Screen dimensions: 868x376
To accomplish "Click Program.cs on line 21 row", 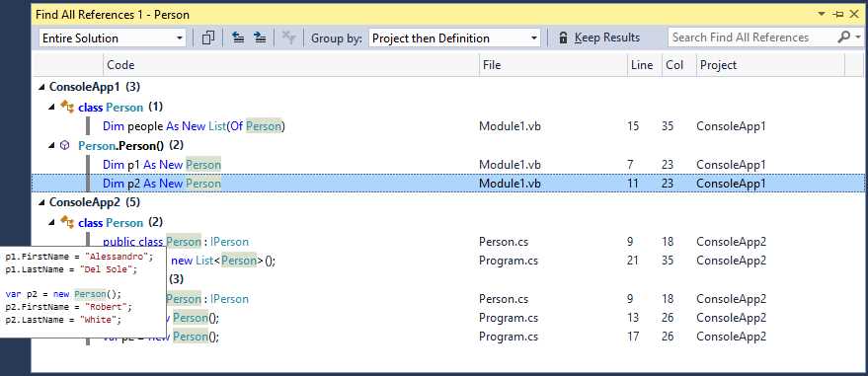I will coord(509,261).
